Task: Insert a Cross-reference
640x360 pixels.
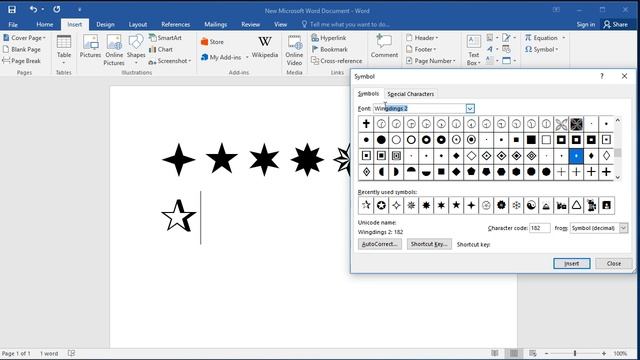Action: (337, 60)
